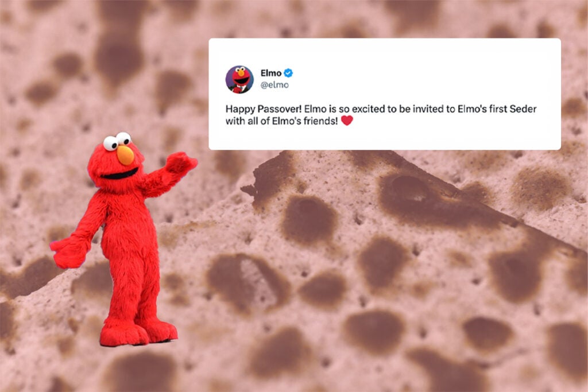Click the tuxedo bow tie in Elmo's avatar
The height and width of the screenshot is (392, 588).
(239, 87)
